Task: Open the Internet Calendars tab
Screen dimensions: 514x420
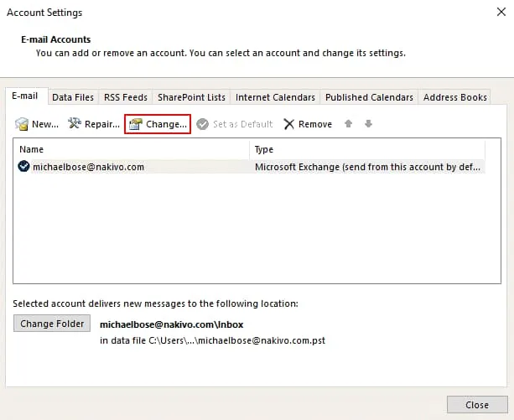Action: tap(275, 97)
